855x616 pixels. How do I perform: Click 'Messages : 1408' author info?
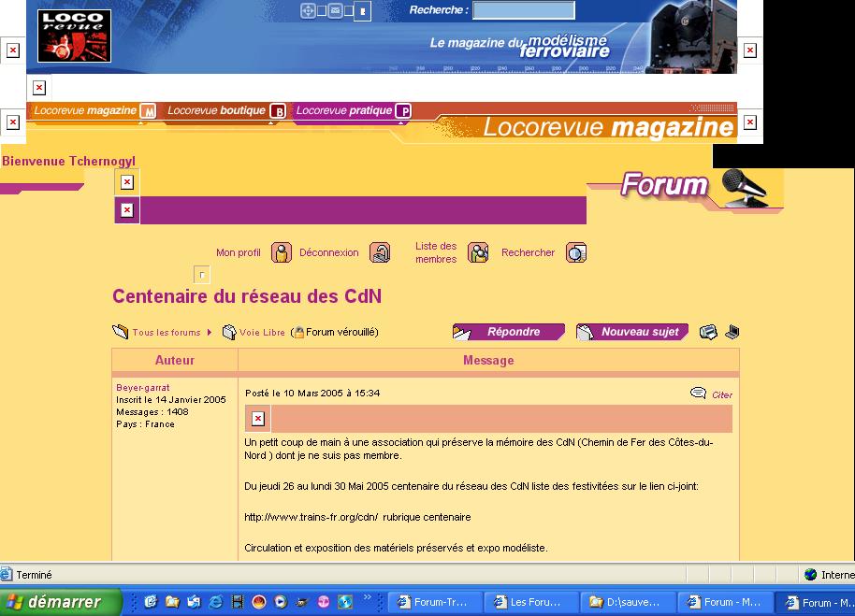[152, 411]
